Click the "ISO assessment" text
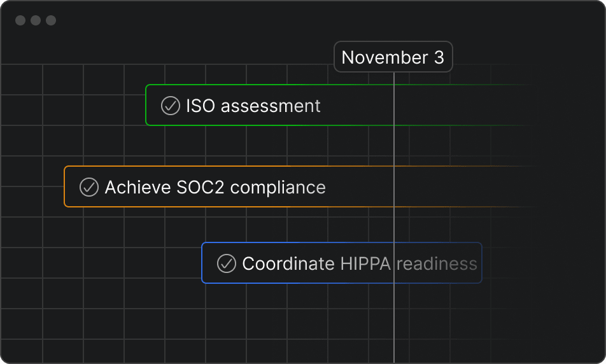This screenshot has width=606, height=364. [253, 106]
